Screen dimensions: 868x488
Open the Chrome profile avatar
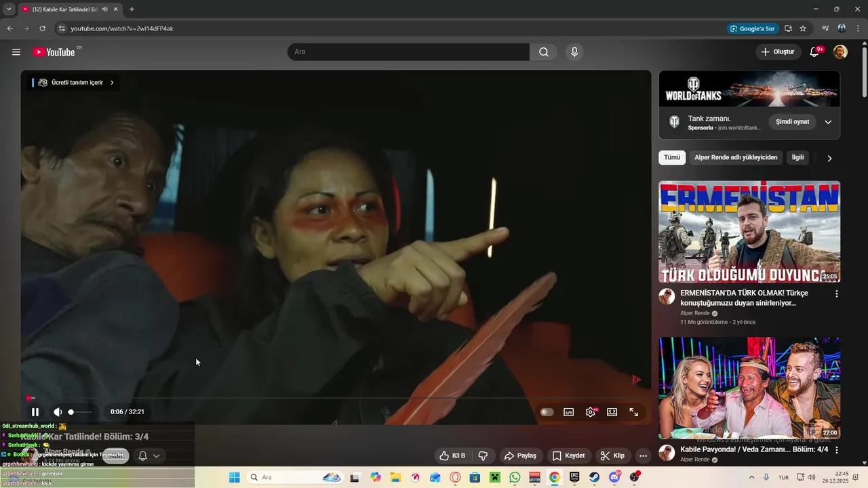click(842, 28)
